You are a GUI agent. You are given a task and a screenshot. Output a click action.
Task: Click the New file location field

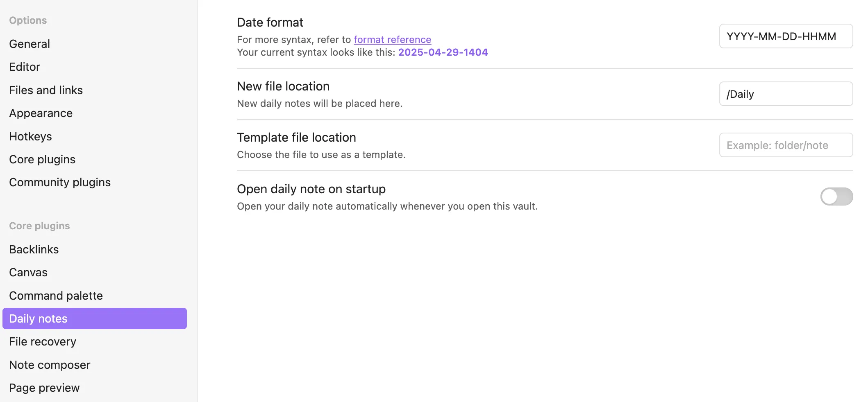tap(786, 94)
